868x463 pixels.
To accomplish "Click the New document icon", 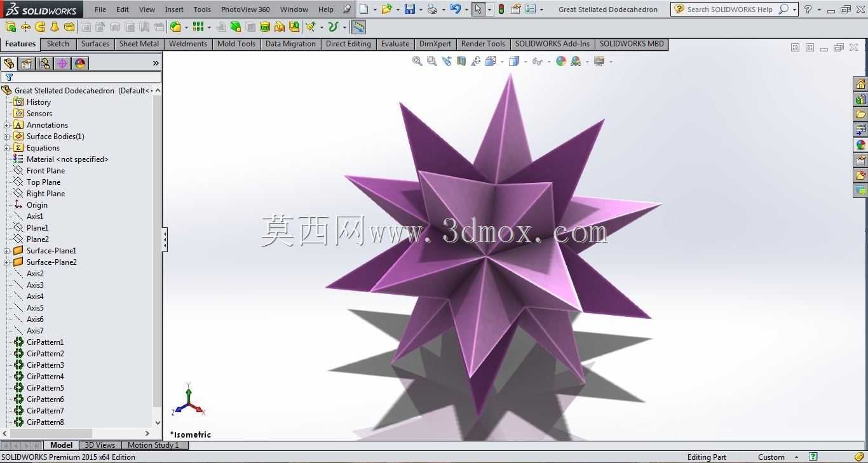I will (364, 9).
